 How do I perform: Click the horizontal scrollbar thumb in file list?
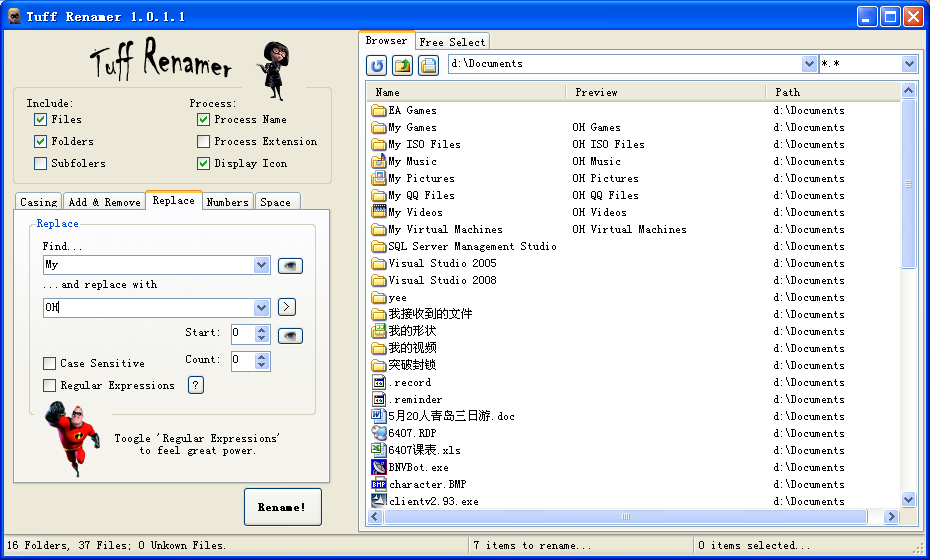click(x=626, y=517)
